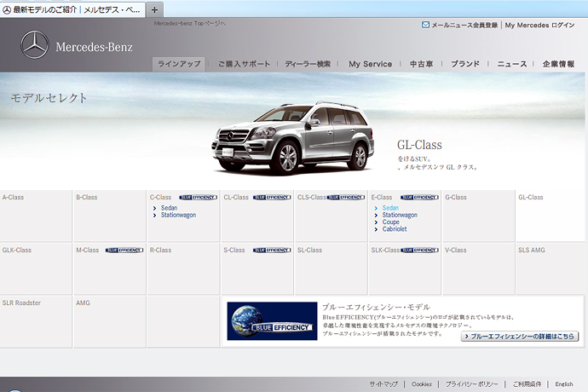The image size is (588, 392).
Task: Click メールニュース会員登録 link
Action: (x=464, y=25)
